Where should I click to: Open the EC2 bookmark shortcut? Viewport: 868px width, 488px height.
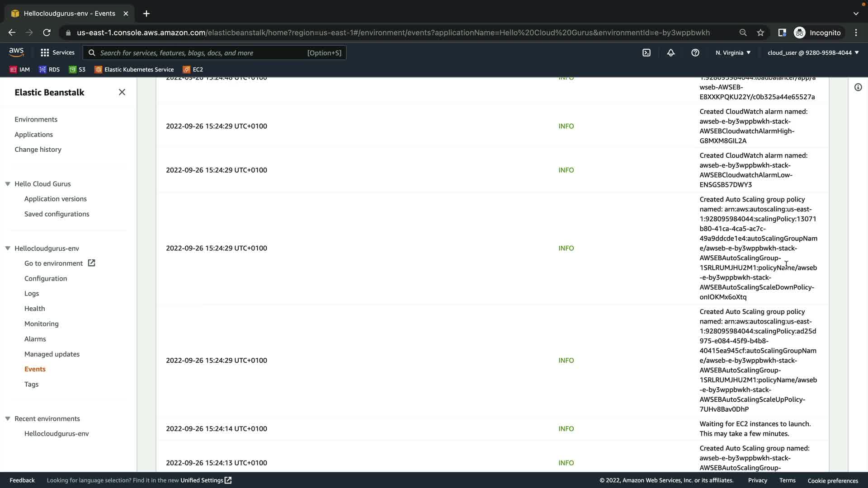[x=193, y=70]
